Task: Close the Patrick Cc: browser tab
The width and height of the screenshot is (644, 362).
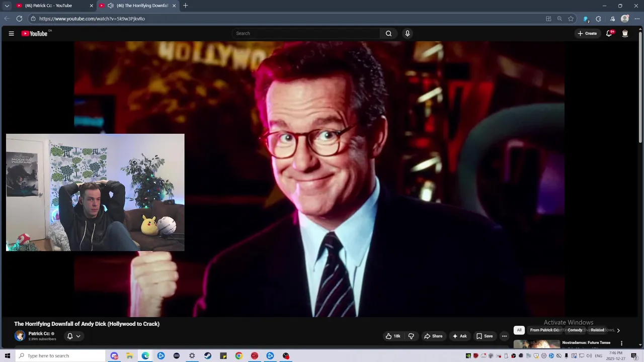Action: (x=92, y=6)
